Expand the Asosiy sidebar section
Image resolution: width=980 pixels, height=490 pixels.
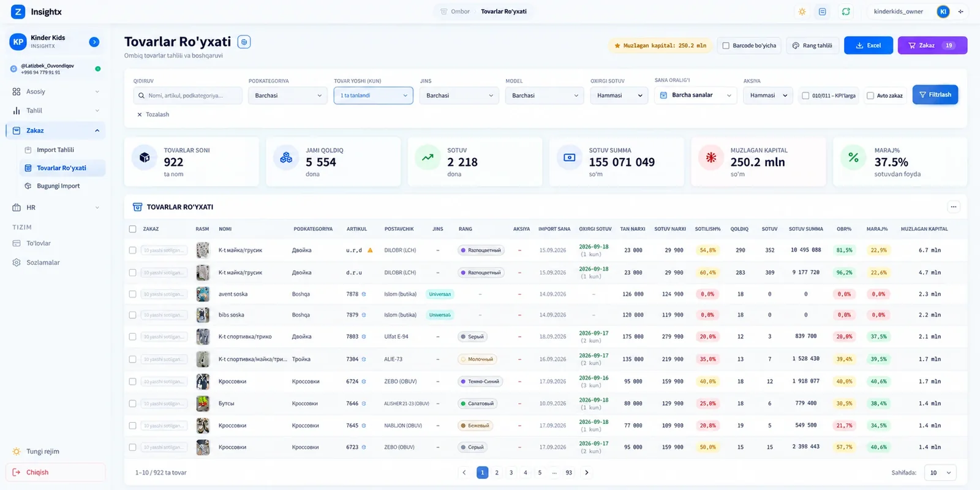56,92
